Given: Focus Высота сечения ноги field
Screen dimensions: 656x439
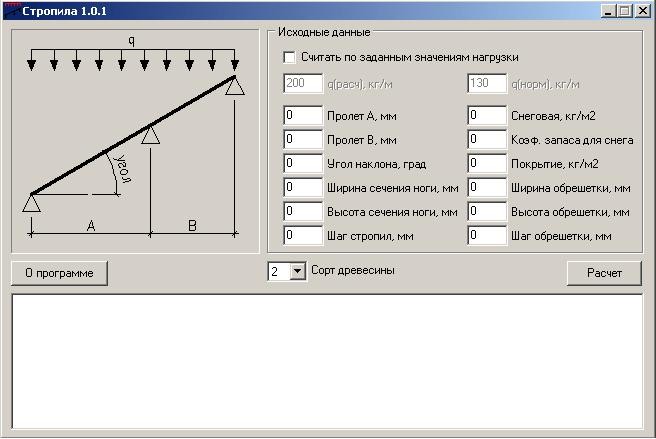Looking at the screenshot, I should tap(303, 211).
